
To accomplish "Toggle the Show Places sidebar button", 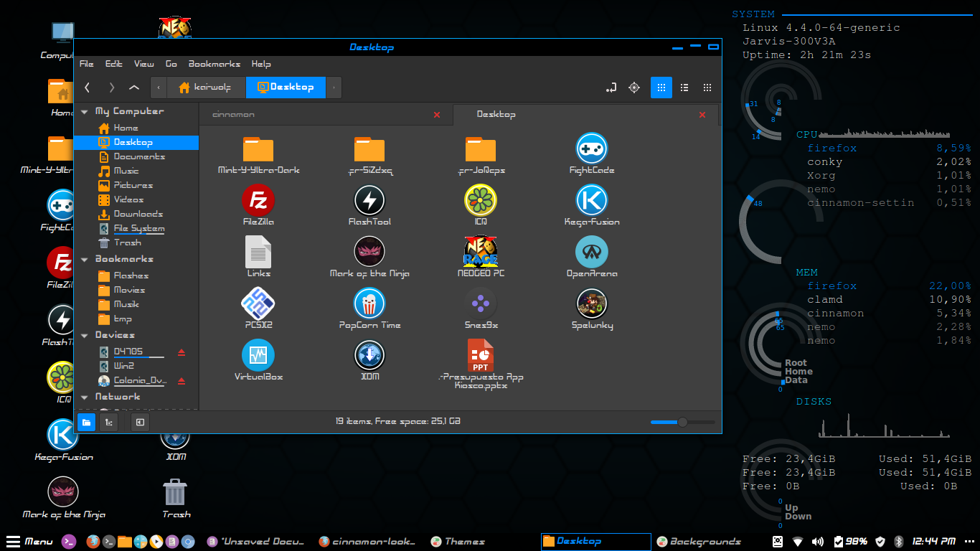I will (86, 423).
